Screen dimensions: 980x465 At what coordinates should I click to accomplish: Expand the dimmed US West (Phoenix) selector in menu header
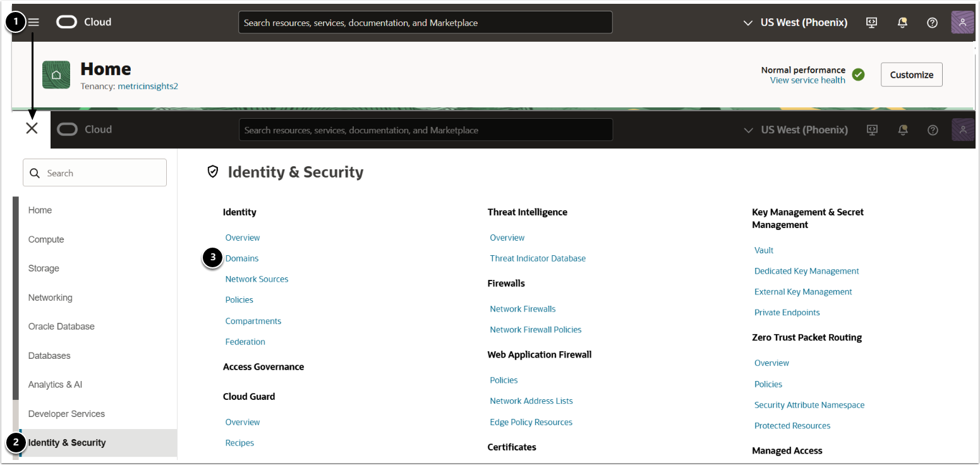795,130
